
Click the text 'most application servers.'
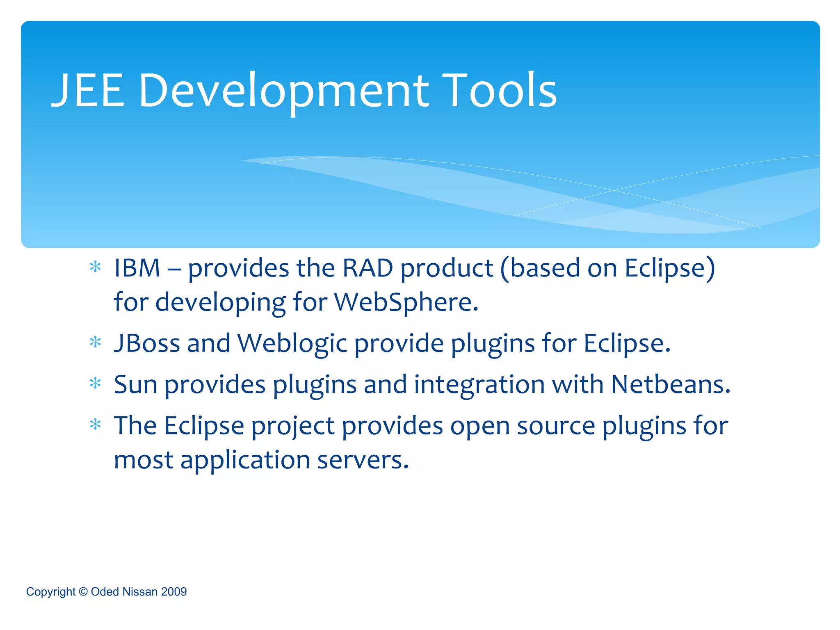tap(261, 460)
